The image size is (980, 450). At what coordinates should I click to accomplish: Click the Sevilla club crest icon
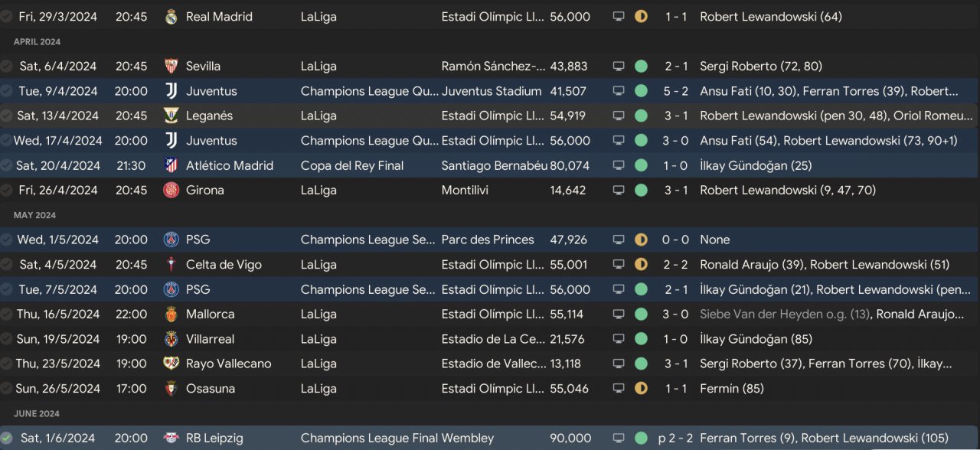coord(171,67)
